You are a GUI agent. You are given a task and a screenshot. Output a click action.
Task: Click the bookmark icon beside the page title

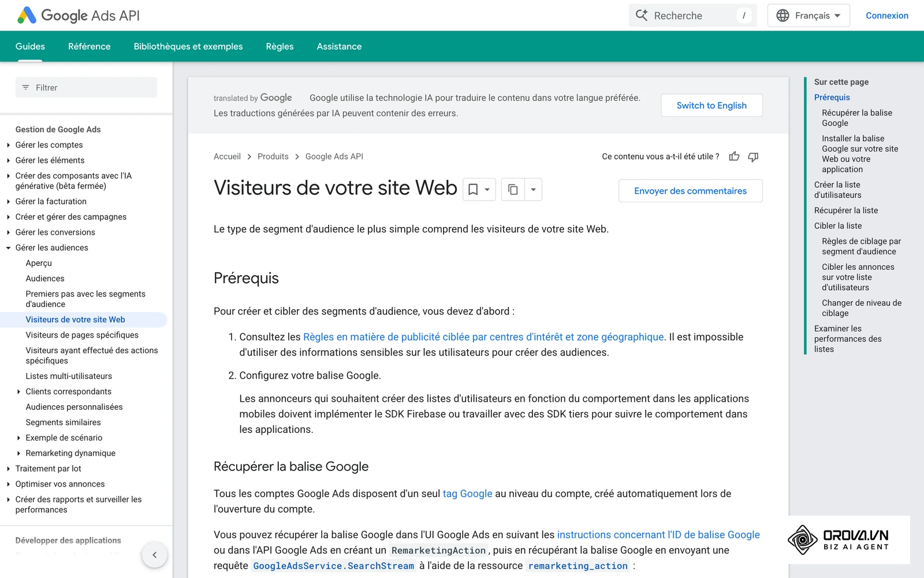click(x=473, y=190)
